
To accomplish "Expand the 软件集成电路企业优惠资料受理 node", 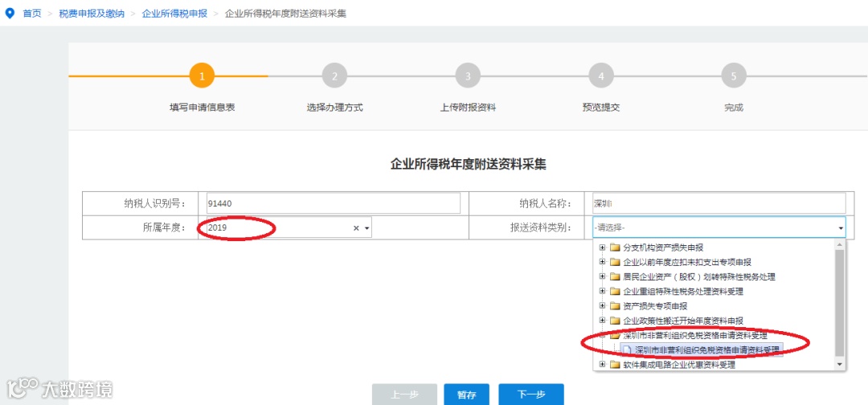I will [x=602, y=365].
